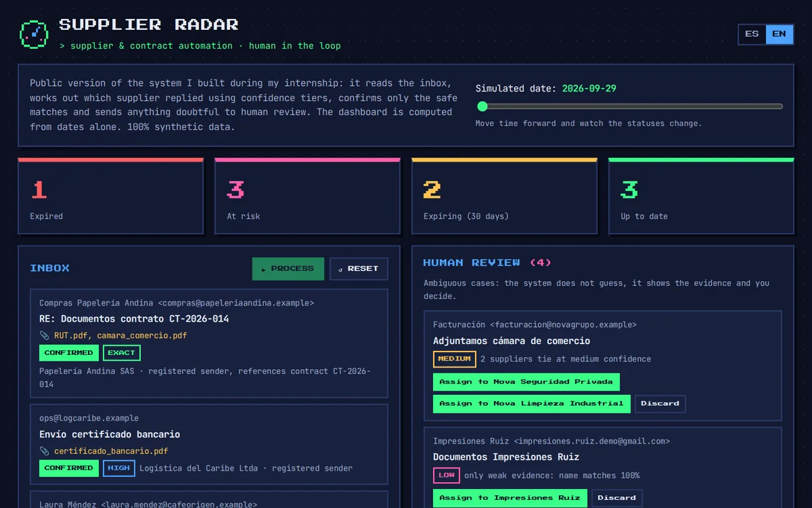Image resolution: width=812 pixels, height=508 pixels.
Task: Click the RESET inbox button
Action: pos(359,269)
